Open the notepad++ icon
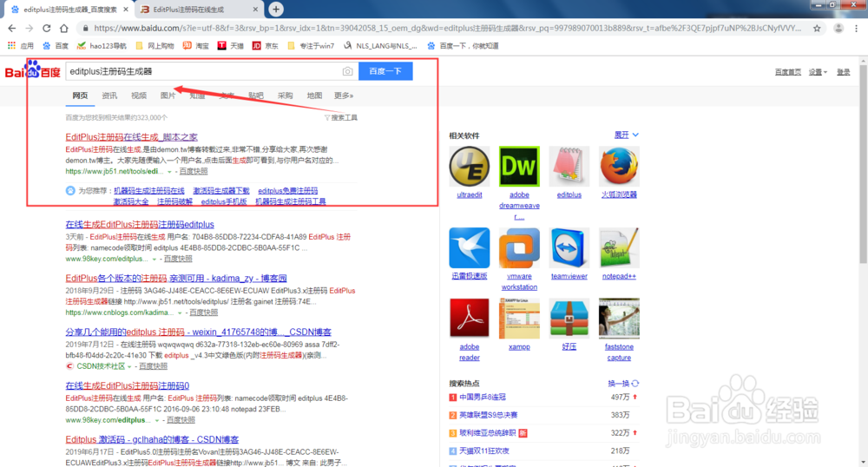The height and width of the screenshot is (467, 868). (x=619, y=247)
